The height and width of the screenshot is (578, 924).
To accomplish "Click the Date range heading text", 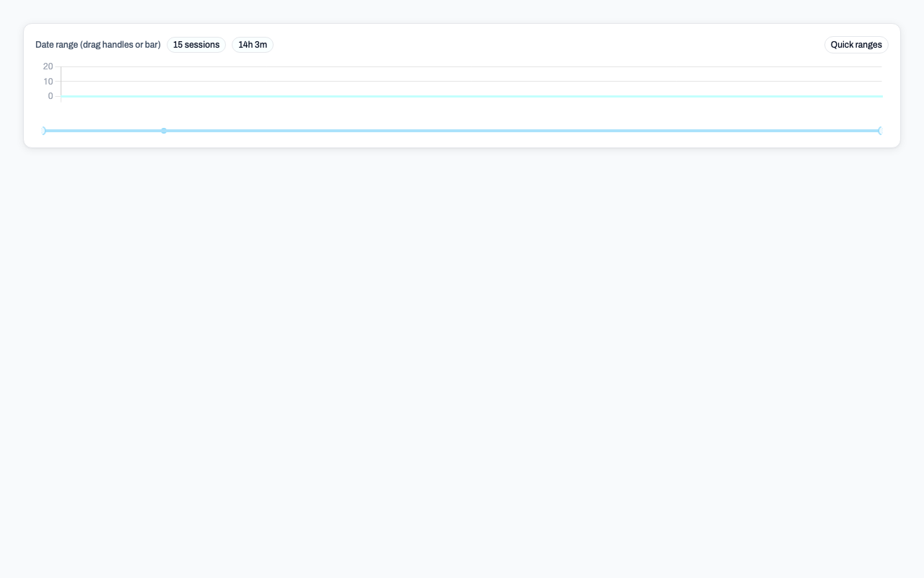I will (x=98, y=45).
